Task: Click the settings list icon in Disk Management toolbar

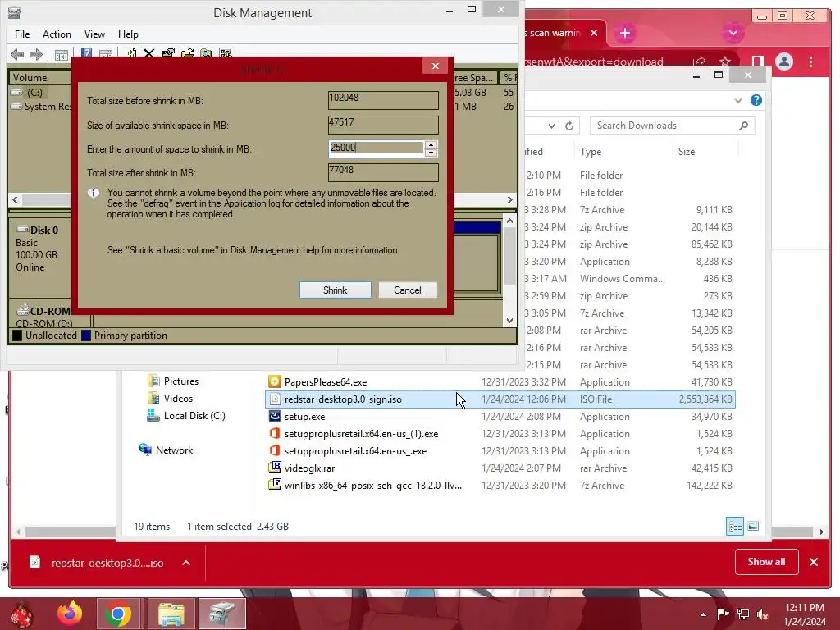Action: pos(226,53)
